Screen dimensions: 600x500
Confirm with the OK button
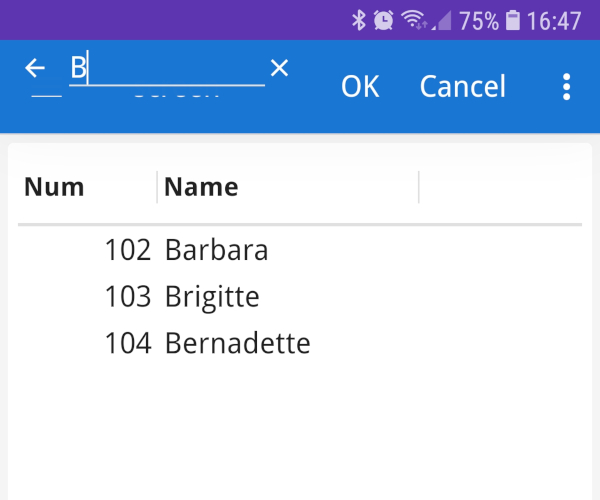(x=360, y=86)
